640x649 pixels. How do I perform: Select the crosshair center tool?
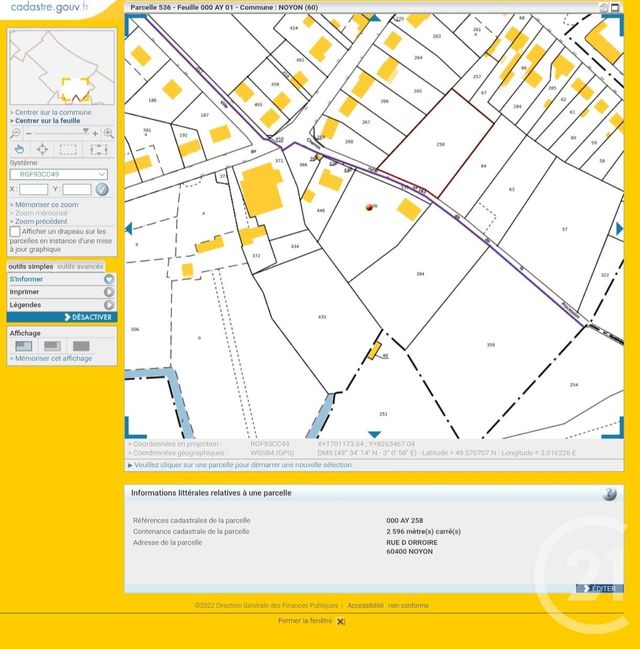coord(42,150)
